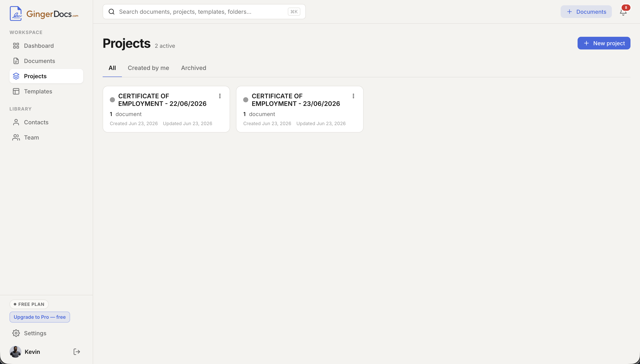Open the 23/06/2026 certificate project card
This screenshot has width=640, height=364.
coord(300,109)
